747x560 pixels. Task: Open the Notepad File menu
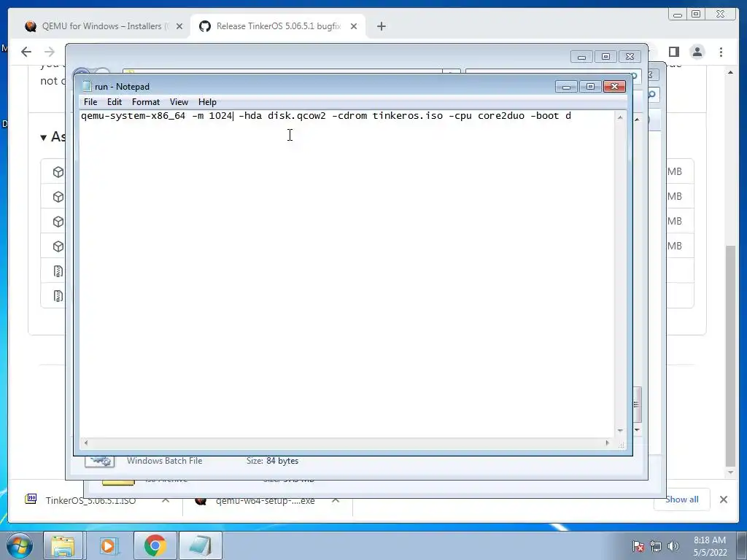[90, 102]
